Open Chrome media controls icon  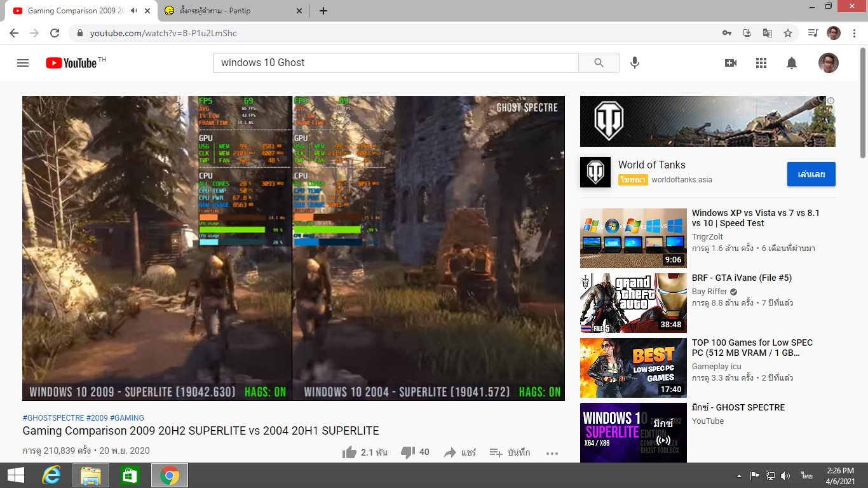[813, 33]
